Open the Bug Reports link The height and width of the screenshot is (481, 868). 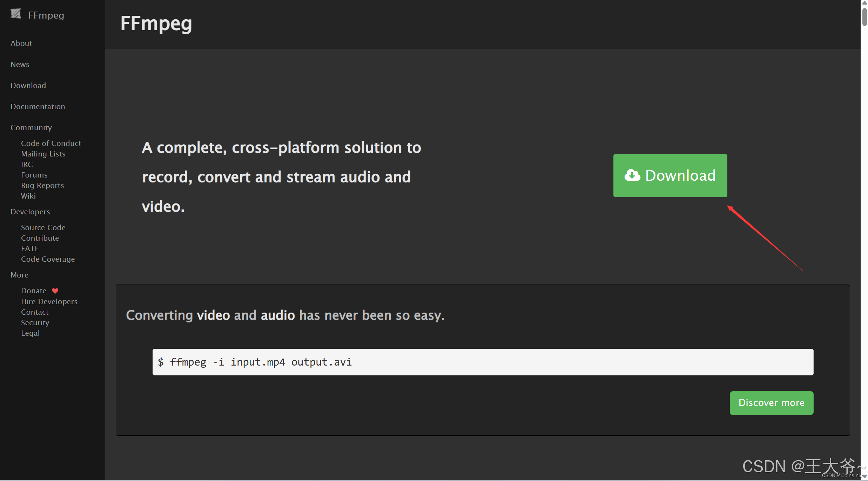pos(42,186)
